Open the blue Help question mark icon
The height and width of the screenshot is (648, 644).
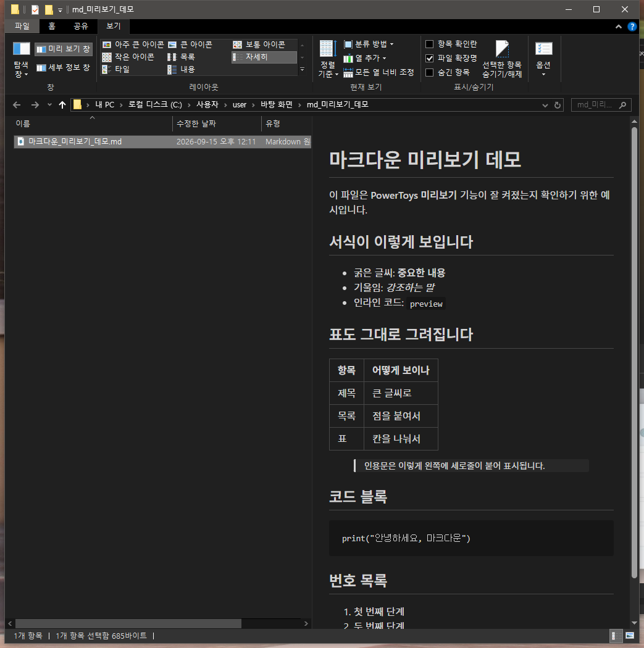[x=632, y=27]
